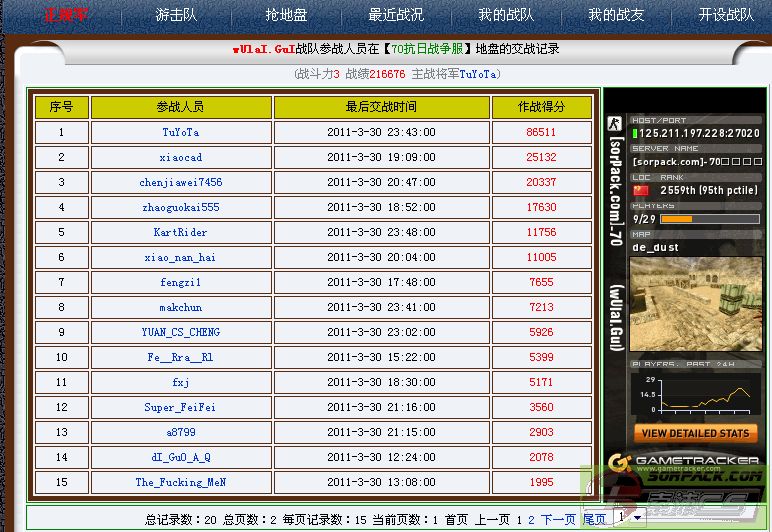Open player chenjiawei7456 profile link
772x532 pixels.
[x=180, y=182]
